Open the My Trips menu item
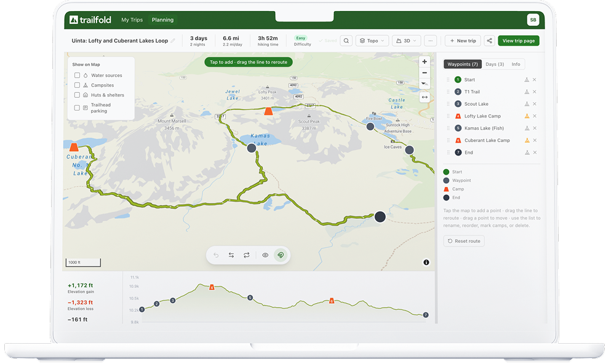The width and height of the screenshot is (606, 364). [132, 20]
